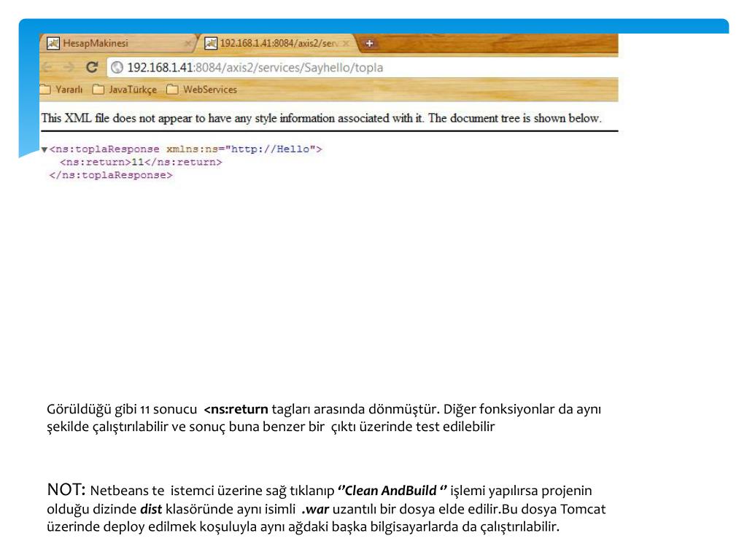Click the XML style information notice
Viewport: 747px width, 560px height.
pos(322,118)
